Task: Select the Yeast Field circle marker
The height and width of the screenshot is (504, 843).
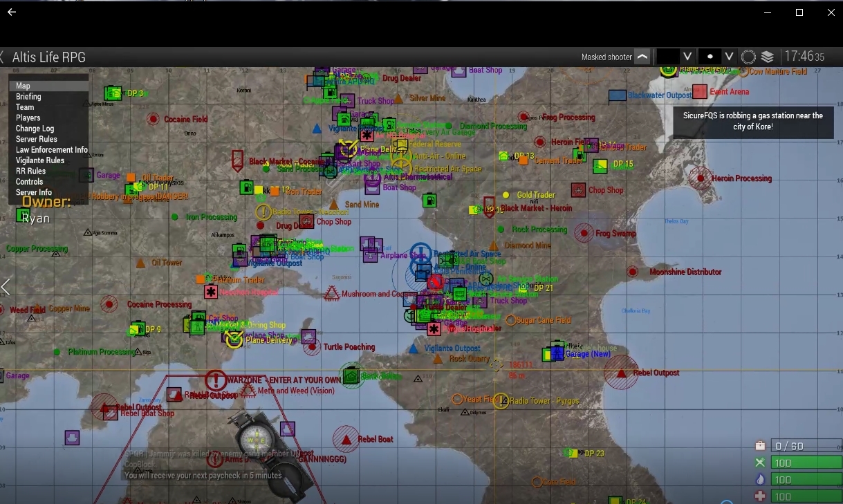Action: (x=457, y=399)
